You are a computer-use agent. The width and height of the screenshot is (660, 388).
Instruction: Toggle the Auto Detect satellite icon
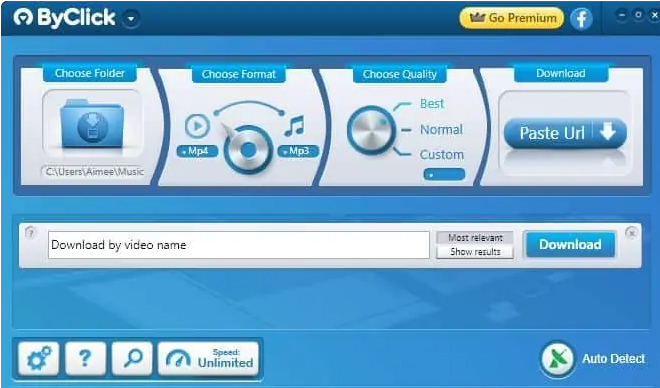click(x=557, y=359)
